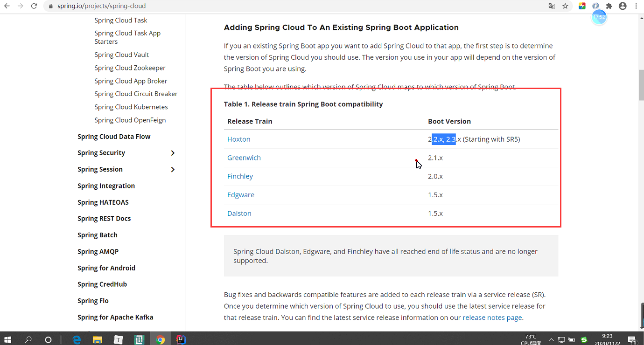Screen dimensions: 644x345
Task: Open the Windows Start menu
Action: click(x=8, y=339)
